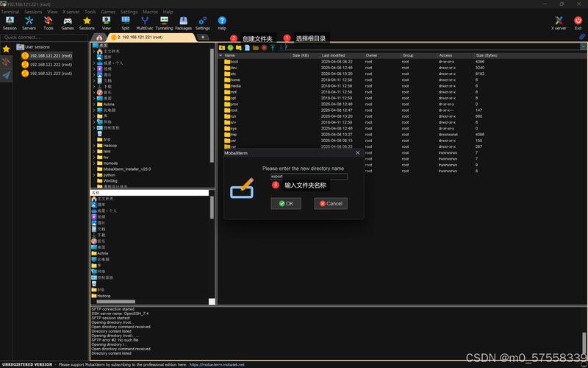Select the proc remote folder
This screenshot has height=368, width=588.
(232, 104)
